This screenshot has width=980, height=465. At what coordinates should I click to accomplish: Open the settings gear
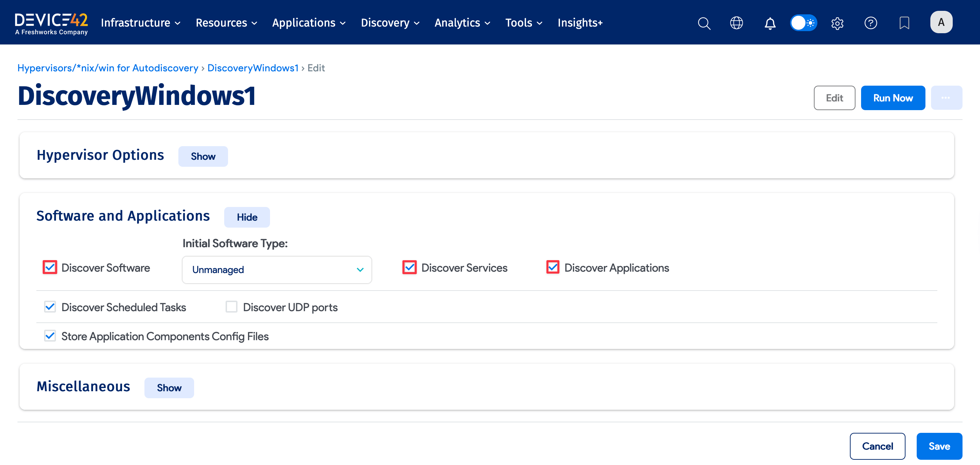[x=837, y=23]
